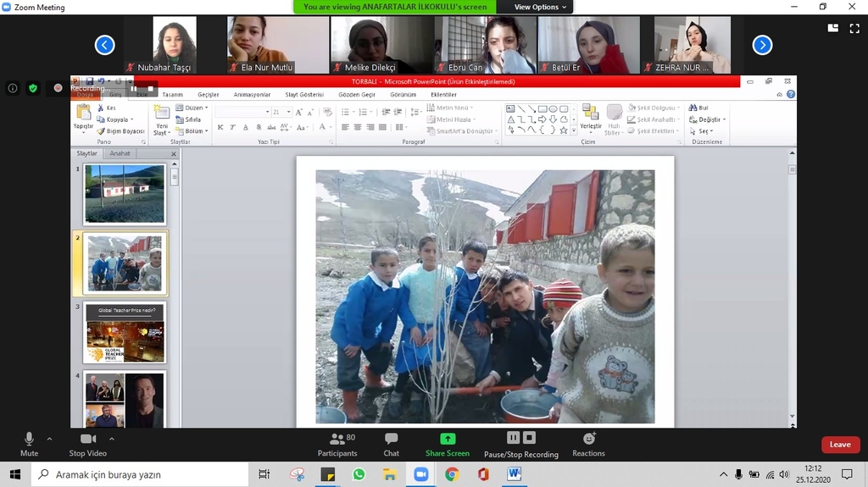This screenshot has height=487, width=868.
Task: Select the isosceles triangle shape
Action: (510, 119)
